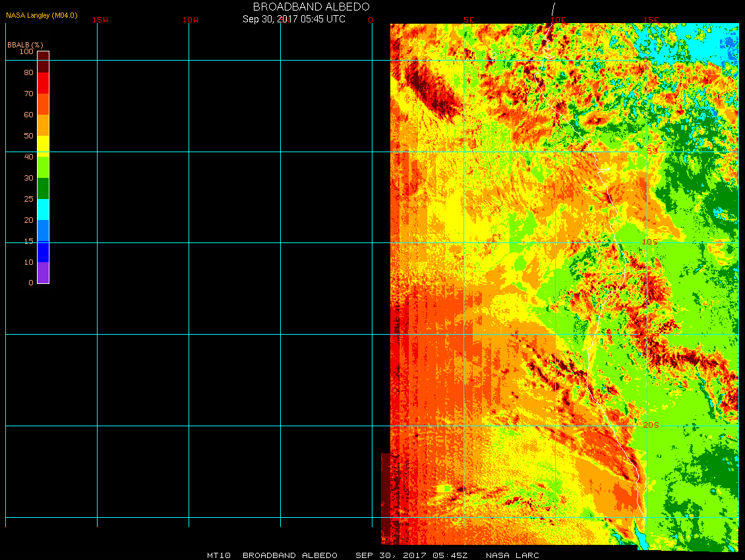Screen dimensions: 745x560
Task: Select the dark green 25–30% swatch
Action: coord(43,188)
